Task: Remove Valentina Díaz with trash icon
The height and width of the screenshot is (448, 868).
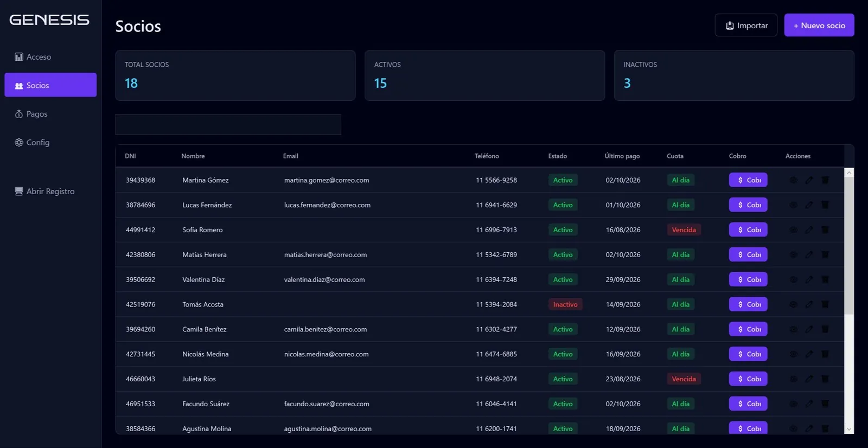Action: coord(825,280)
